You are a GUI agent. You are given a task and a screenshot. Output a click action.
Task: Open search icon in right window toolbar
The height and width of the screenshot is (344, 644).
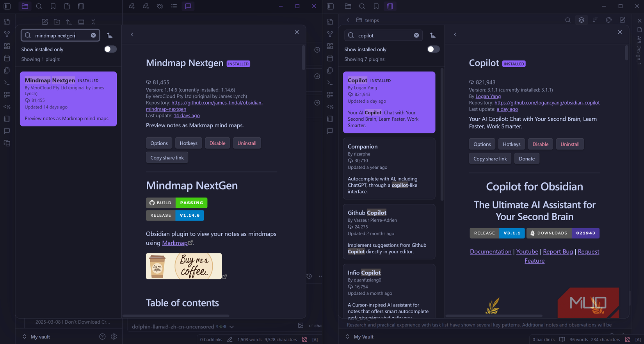click(568, 20)
